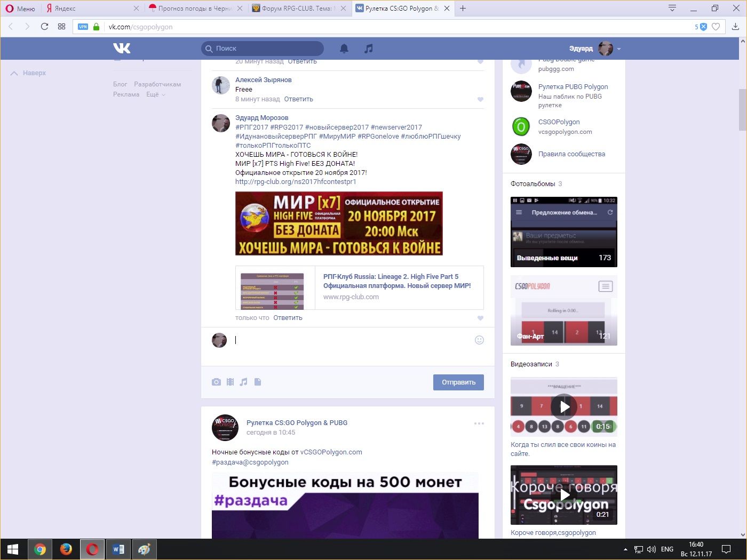
Task: Open the Реклама link
Action: click(x=126, y=94)
